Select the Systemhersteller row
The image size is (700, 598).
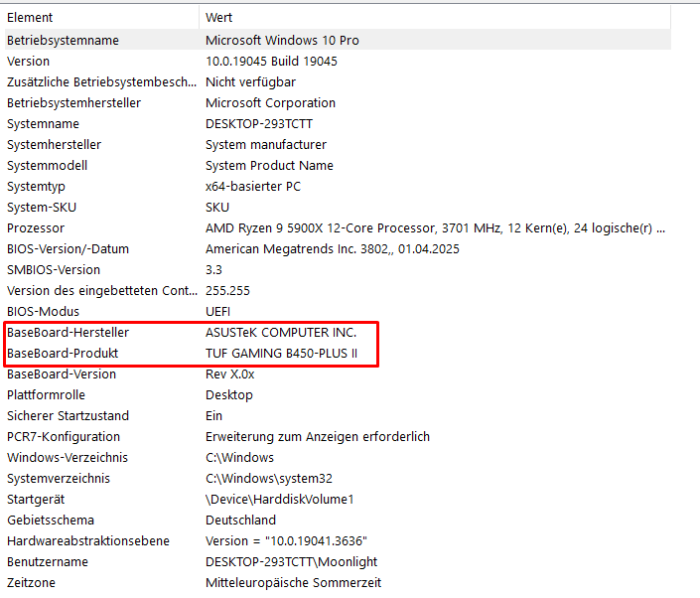[54, 145]
